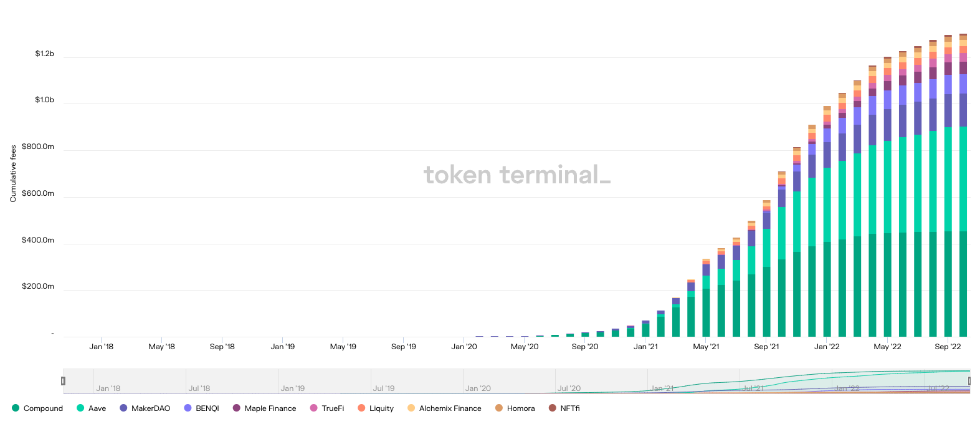Toggle the MakerDAO legend text
This screenshot has width=980, height=429.
[x=151, y=408]
